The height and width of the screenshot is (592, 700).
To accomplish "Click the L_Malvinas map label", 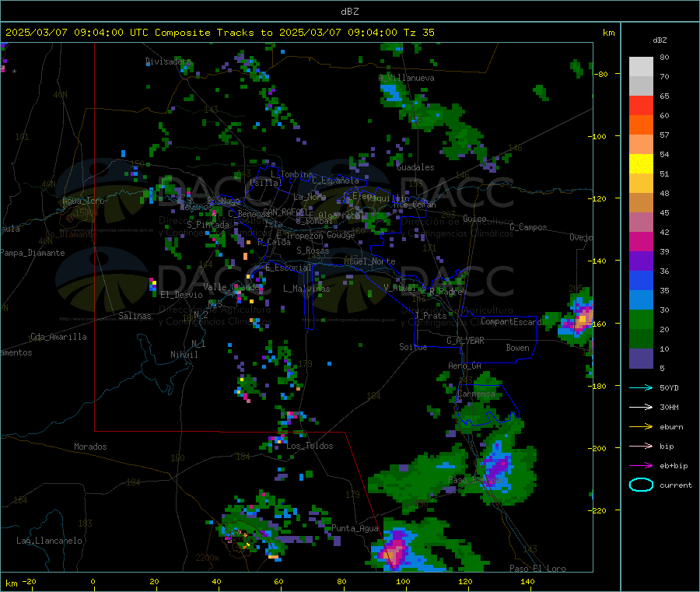I will (x=306, y=289).
